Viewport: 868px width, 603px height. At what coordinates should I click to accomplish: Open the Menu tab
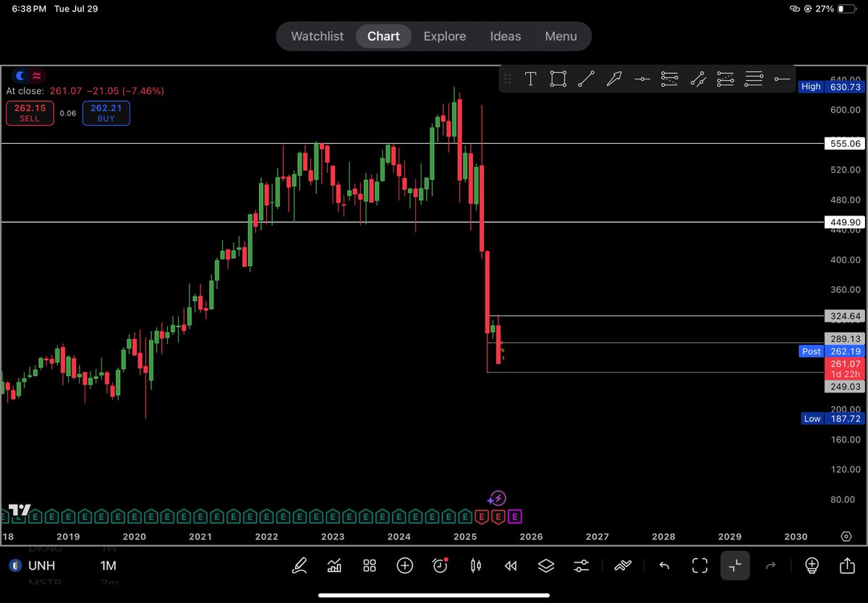(561, 36)
